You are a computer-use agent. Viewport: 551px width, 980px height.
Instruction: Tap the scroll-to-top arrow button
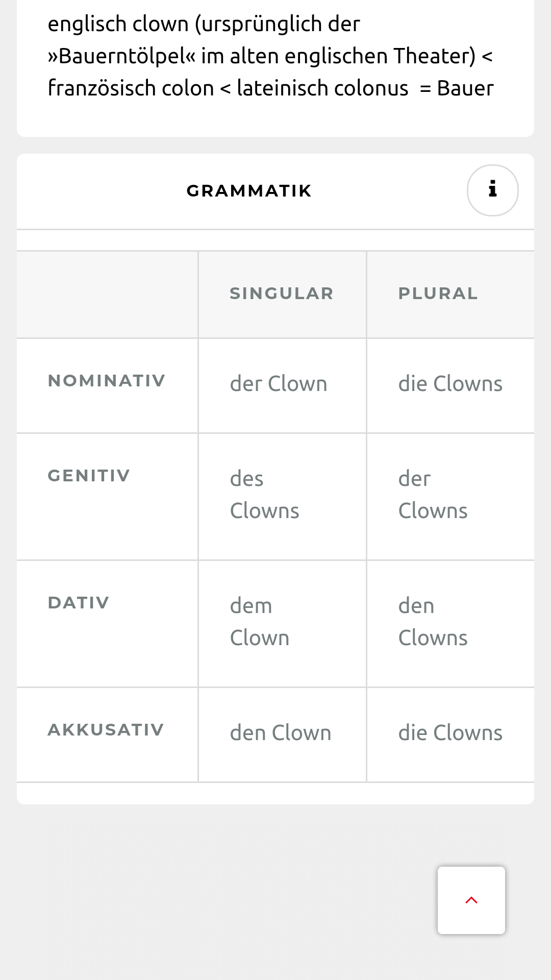pyautogui.click(x=471, y=900)
